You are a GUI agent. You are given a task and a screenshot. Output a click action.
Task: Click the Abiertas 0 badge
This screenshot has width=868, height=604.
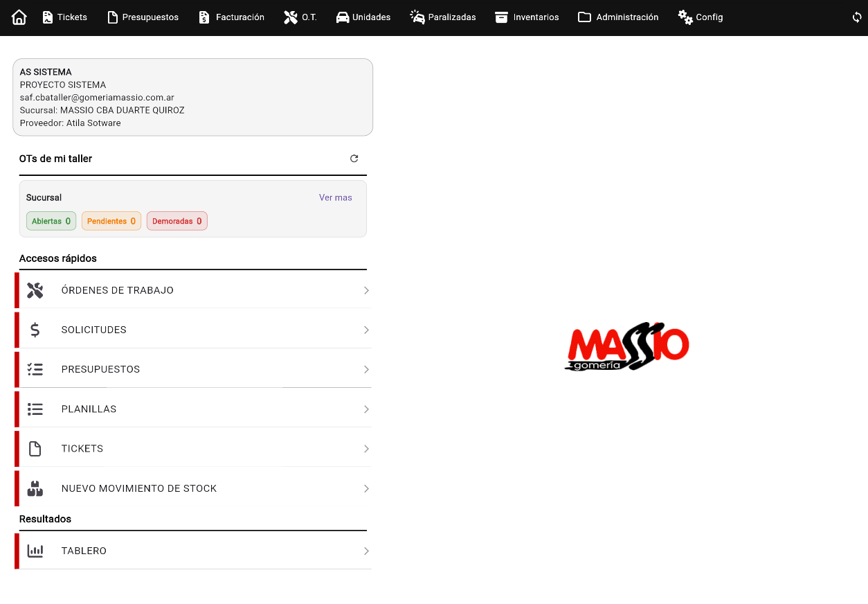(x=51, y=222)
